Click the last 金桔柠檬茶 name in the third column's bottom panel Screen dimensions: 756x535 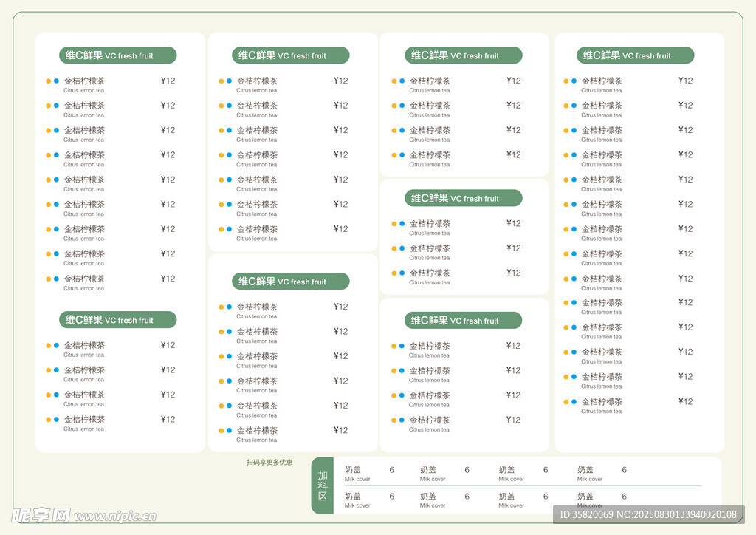[x=430, y=420]
